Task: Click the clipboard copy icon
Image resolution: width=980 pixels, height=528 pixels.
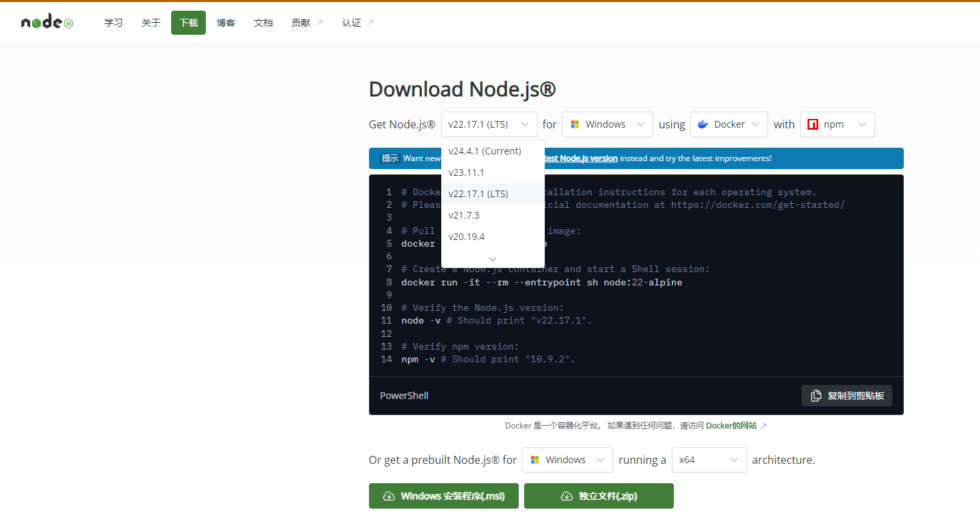Action: click(x=816, y=396)
